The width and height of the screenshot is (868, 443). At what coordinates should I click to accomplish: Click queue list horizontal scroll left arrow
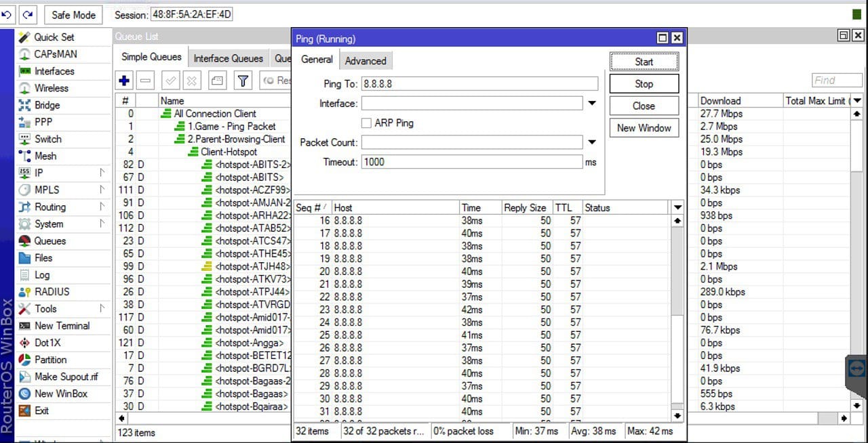(123, 419)
